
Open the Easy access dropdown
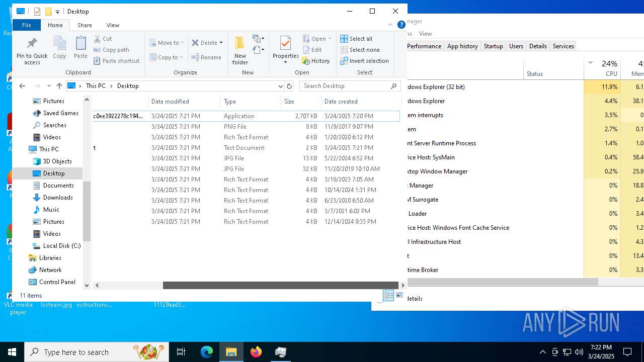click(x=259, y=50)
